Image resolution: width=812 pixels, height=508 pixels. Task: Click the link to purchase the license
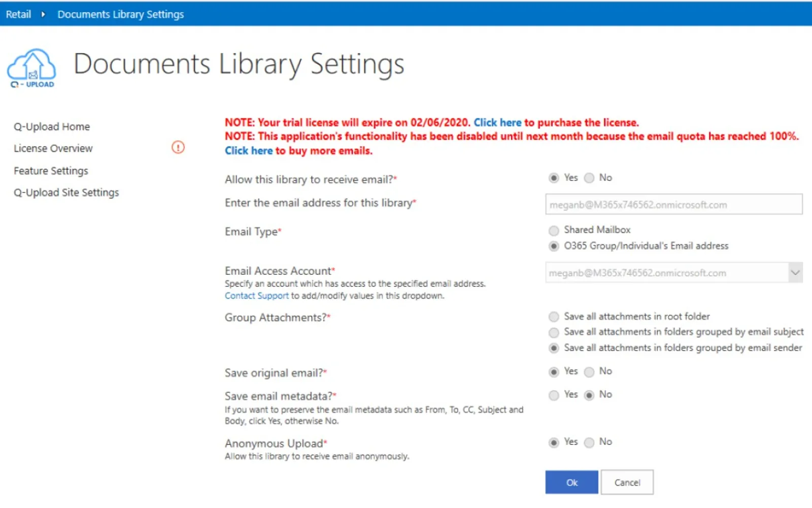(x=497, y=122)
